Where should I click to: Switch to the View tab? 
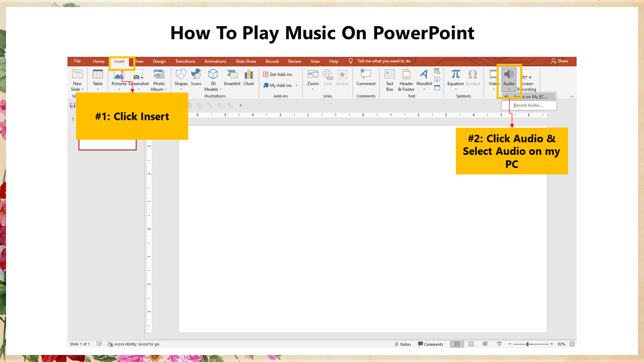coord(315,61)
